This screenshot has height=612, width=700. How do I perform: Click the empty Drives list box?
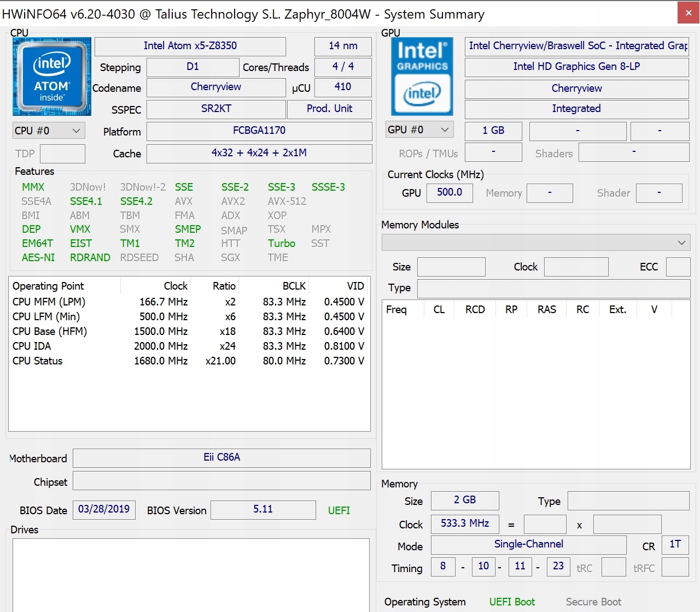[190, 574]
